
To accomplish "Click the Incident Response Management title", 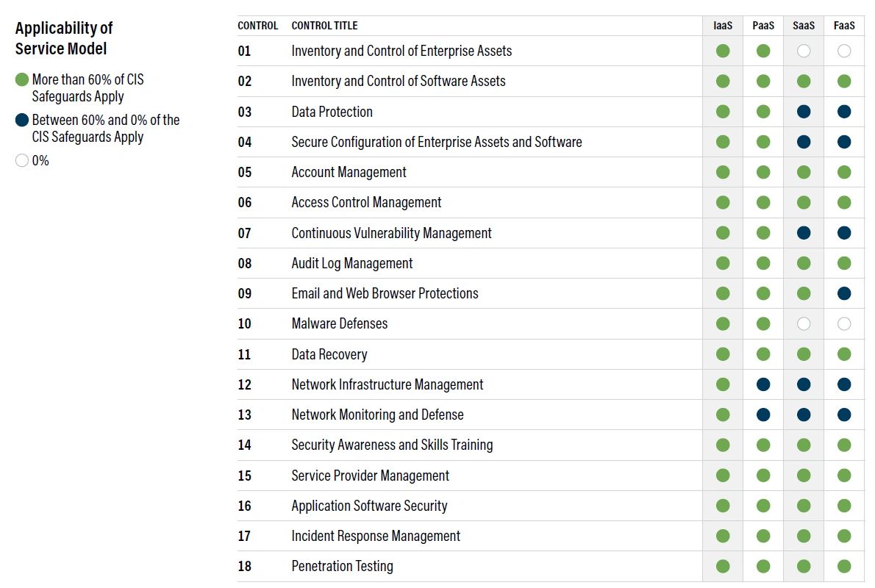I will coord(376,536).
